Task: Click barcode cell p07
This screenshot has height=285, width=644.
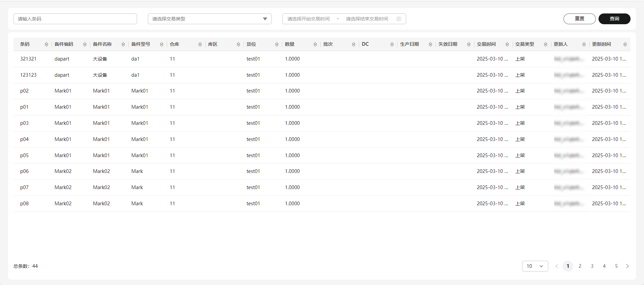Action: (x=24, y=187)
